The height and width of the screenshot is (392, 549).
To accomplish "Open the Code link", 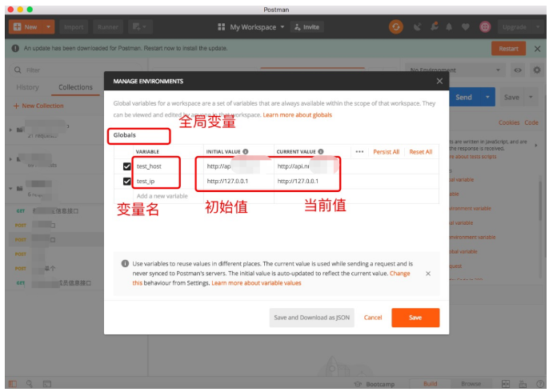I will click(531, 122).
